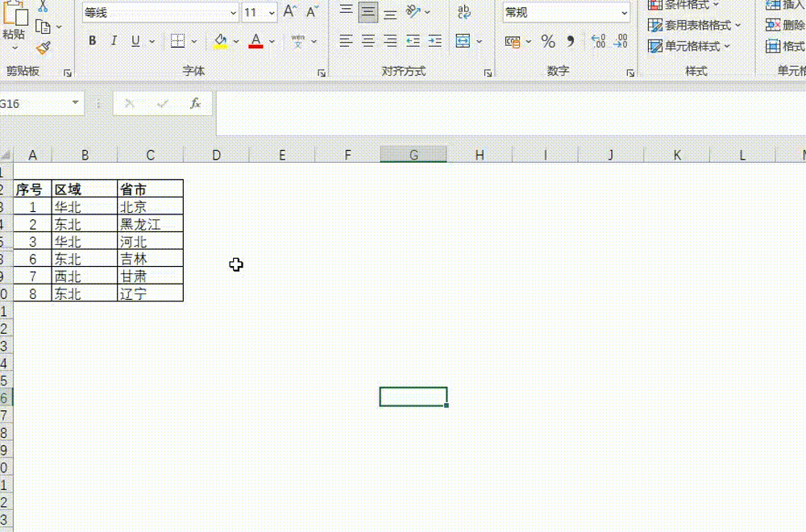The width and height of the screenshot is (806, 532).
Task: Click the decrease decimal icon
Action: tap(621, 40)
